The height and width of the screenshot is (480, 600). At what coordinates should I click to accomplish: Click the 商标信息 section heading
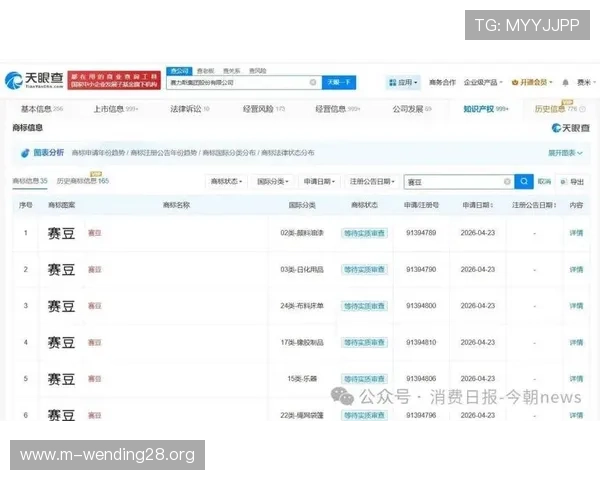pyautogui.click(x=28, y=128)
